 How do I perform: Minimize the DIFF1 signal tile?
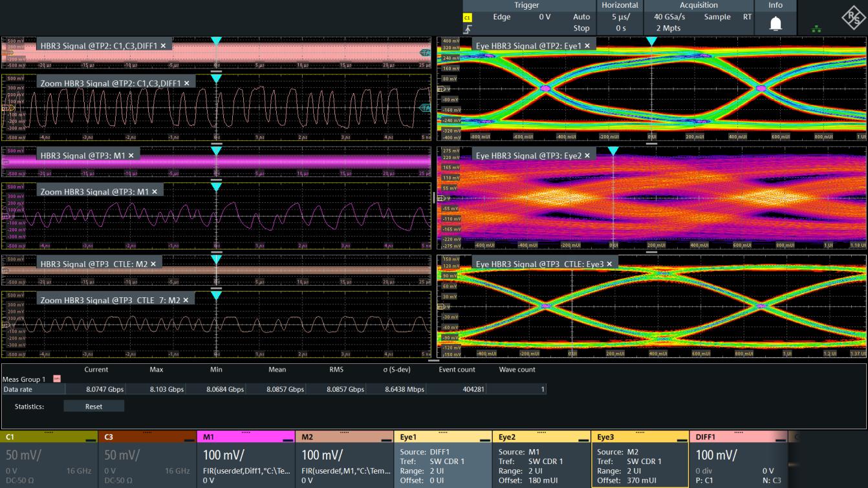(x=779, y=439)
